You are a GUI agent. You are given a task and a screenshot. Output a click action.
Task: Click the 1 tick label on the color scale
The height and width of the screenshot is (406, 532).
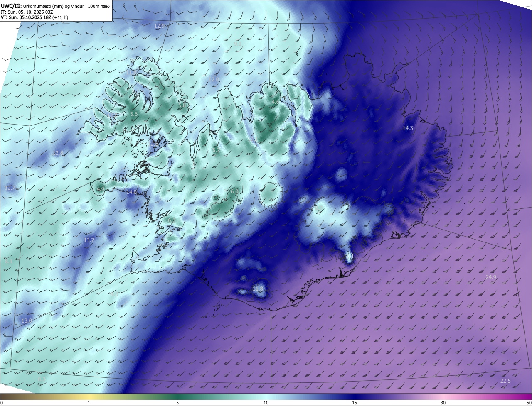[x=89, y=403]
